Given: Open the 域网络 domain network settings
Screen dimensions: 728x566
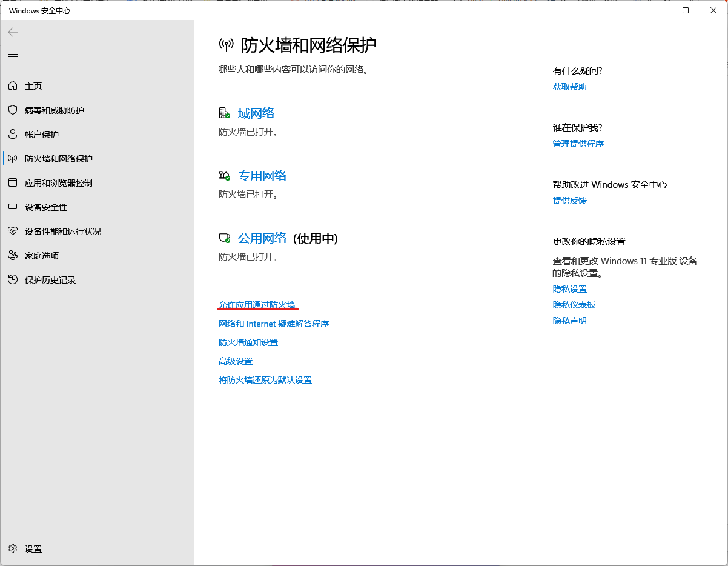Looking at the screenshot, I should coord(256,113).
